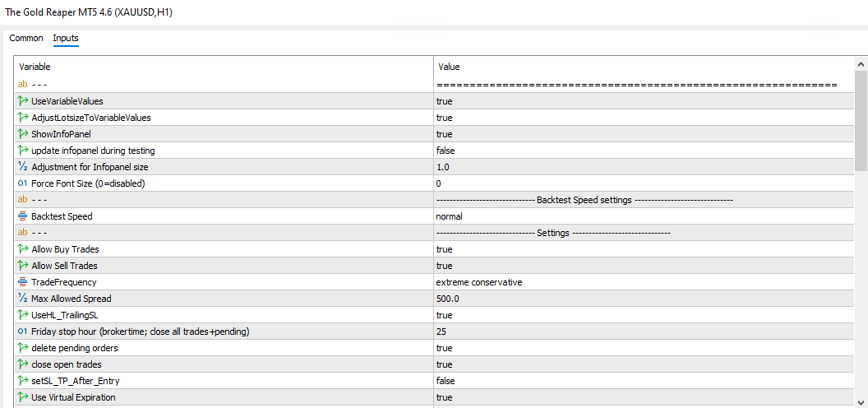Click the boolean icon beside Allow Buy Trades

coord(23,249)
